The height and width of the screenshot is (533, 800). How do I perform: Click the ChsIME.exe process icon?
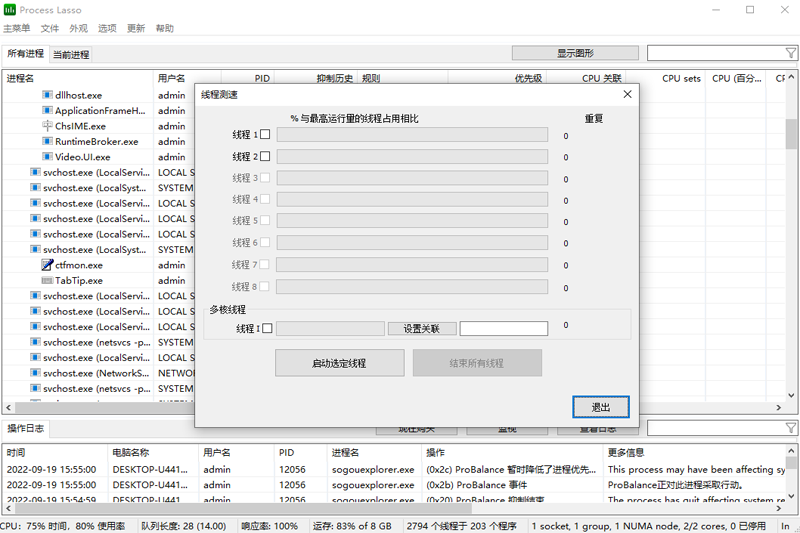(x=47, y=126)
